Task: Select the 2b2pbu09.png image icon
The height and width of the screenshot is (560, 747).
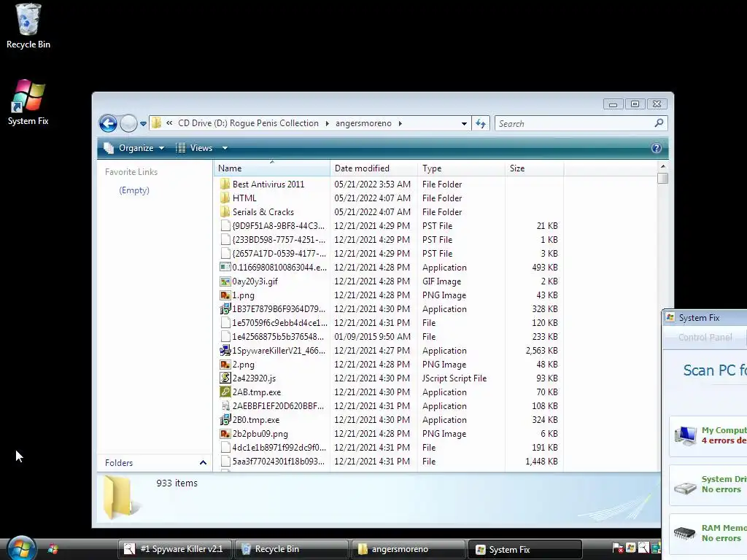Action: pos(225,434)
